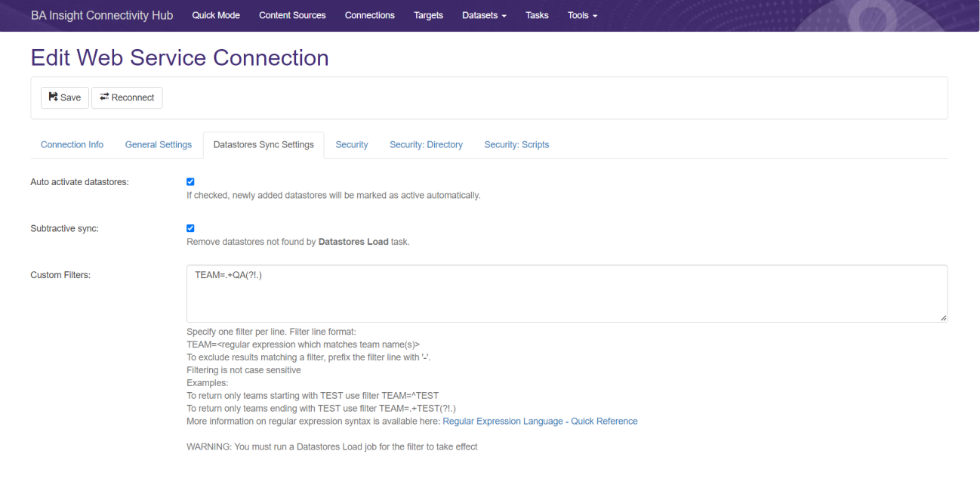980x479 pixels.
Task: Uncheck Auto activate datastores checkbox
Action: click(x=190, y=181)
